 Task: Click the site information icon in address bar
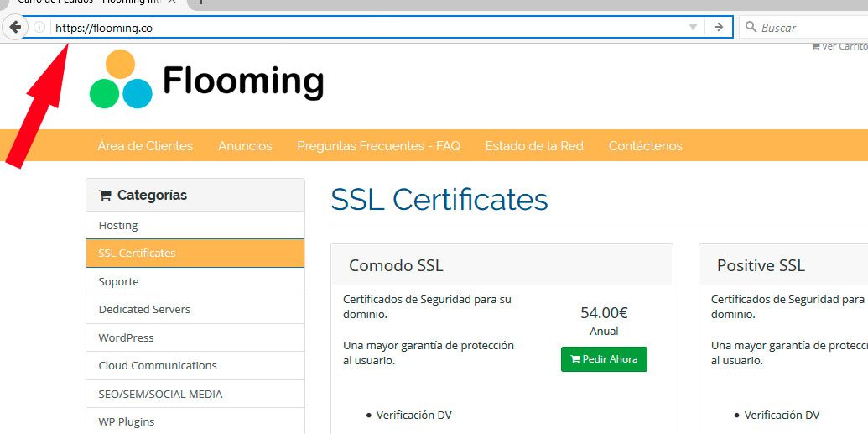tap(39, 27)
